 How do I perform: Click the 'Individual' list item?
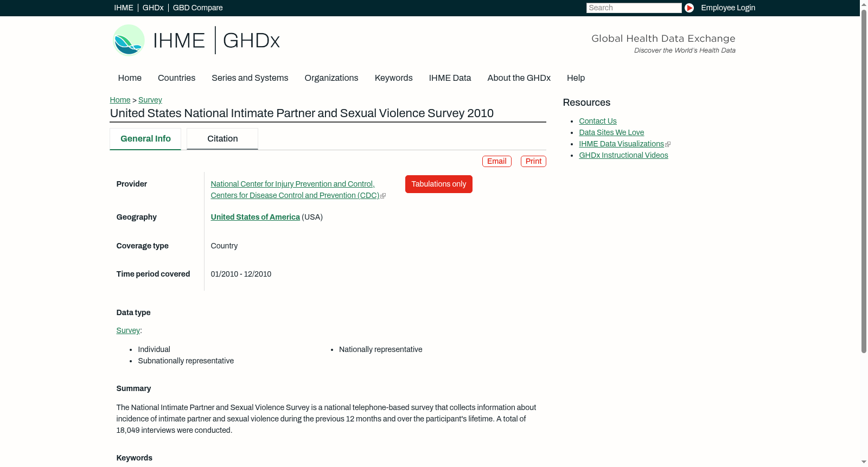pos(154,349)
